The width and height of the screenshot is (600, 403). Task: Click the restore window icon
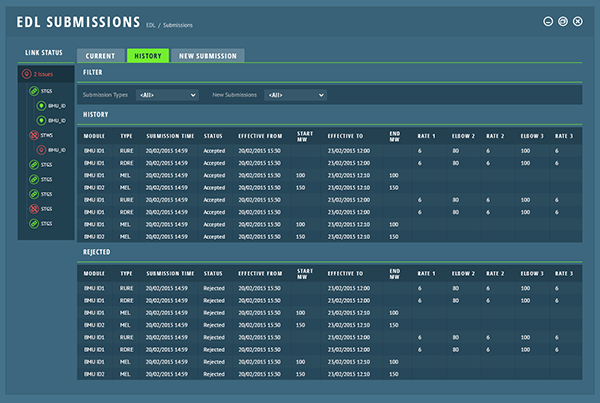click(x=563, y=21)
